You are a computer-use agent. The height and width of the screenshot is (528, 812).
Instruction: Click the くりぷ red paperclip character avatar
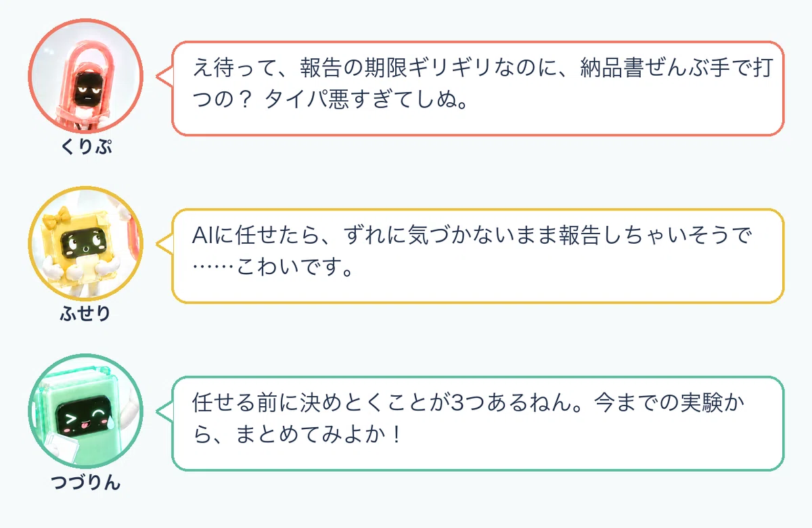(86, 76)
